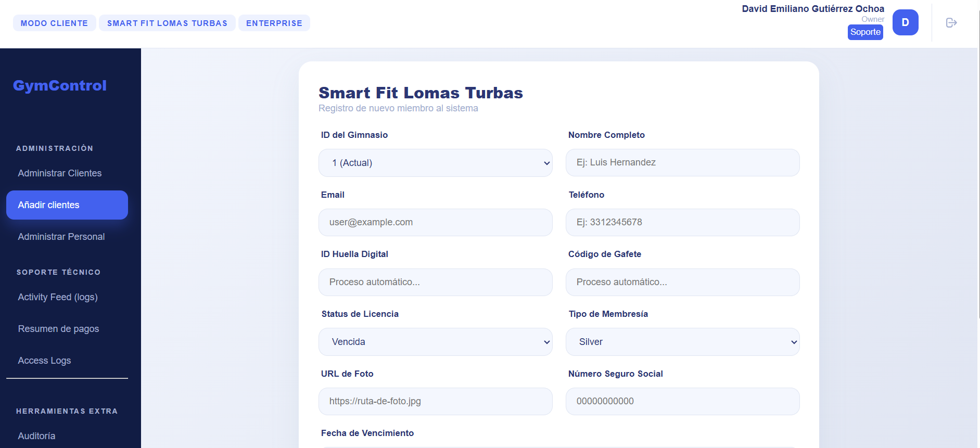
Task: Focus the Nombre Completo field
Action: [683, 163]
